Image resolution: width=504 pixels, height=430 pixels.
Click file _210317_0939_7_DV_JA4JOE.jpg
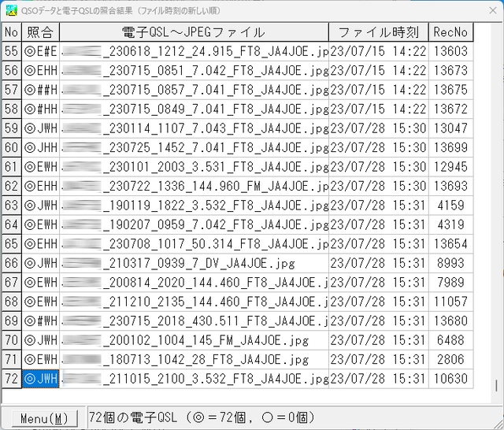195,263
